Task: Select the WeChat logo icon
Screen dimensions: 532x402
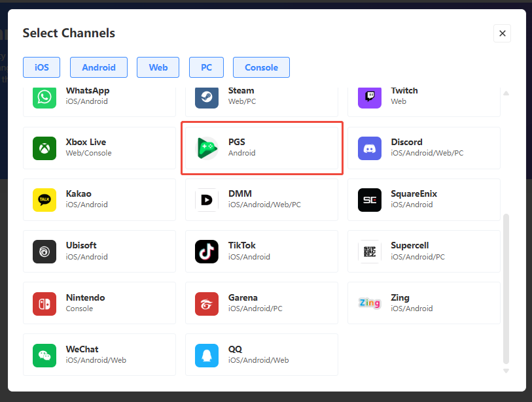Action: 44,355
